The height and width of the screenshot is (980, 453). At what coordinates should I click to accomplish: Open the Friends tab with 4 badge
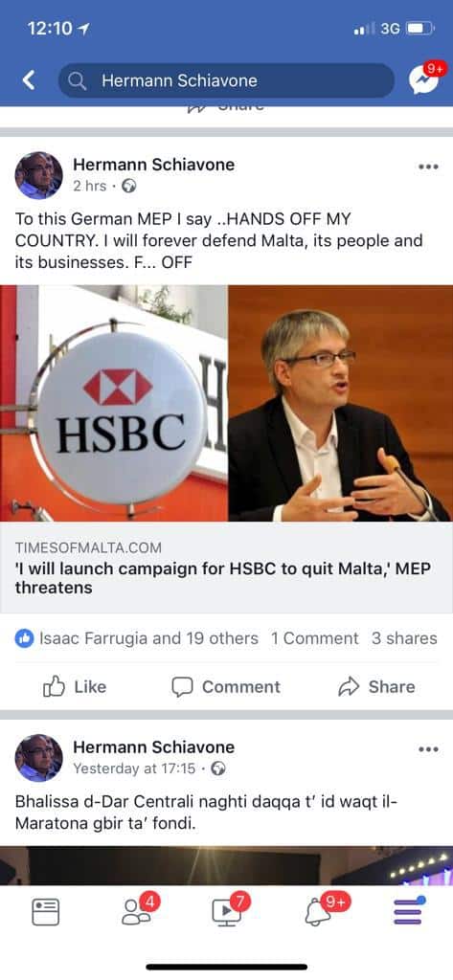(138, 911)
